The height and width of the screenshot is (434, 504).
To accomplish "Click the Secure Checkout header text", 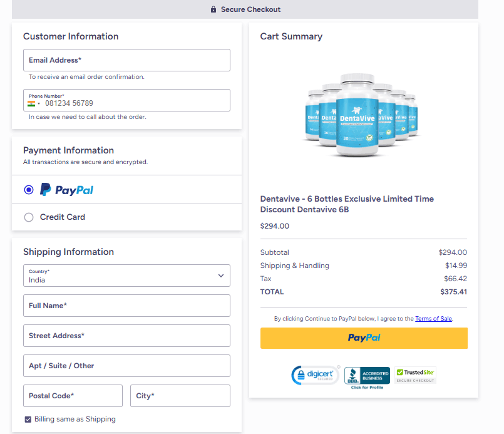I will coord(250,9).
